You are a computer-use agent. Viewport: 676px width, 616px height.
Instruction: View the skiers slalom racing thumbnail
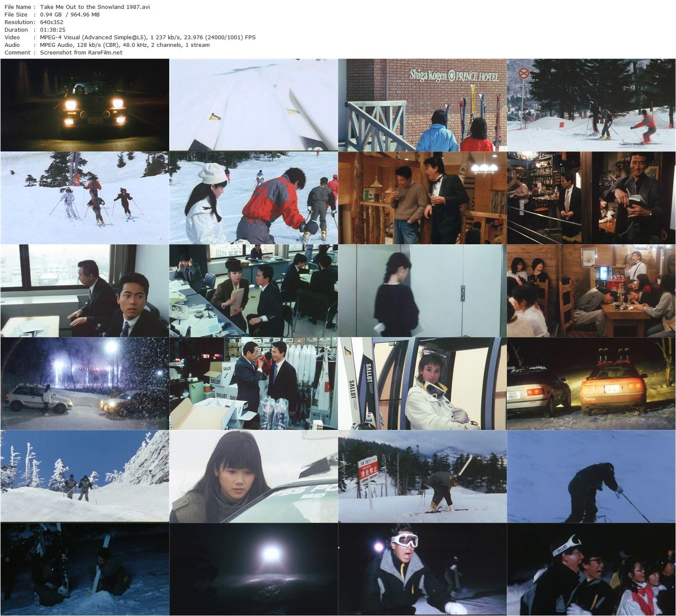click(591, 105)
